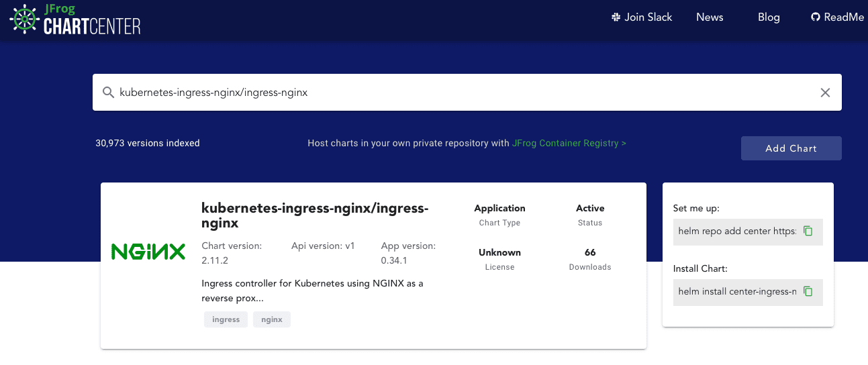Select the nginx tag chip
This screenshot has height=365, width=868.
(272, 319)
